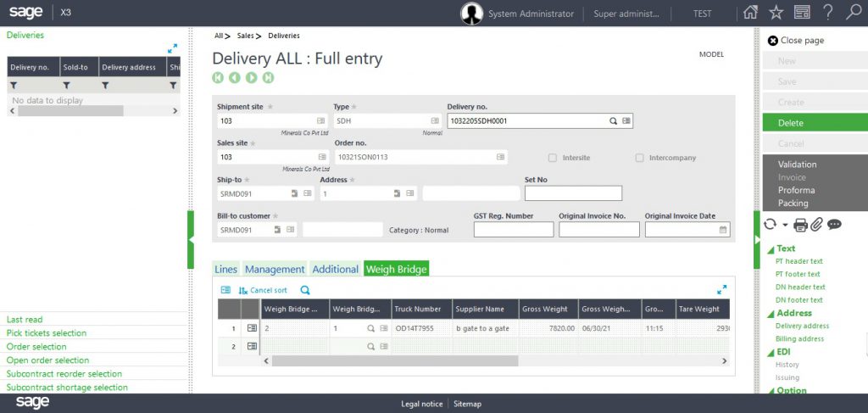Screen dimensions: 868x413
Task: Go to last record navigation icon
Action: [268, 77]
